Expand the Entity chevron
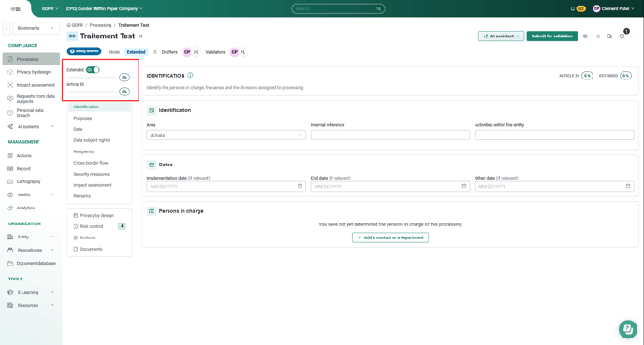Viewport: 644px width, 345px height. [x=52, y=237]
